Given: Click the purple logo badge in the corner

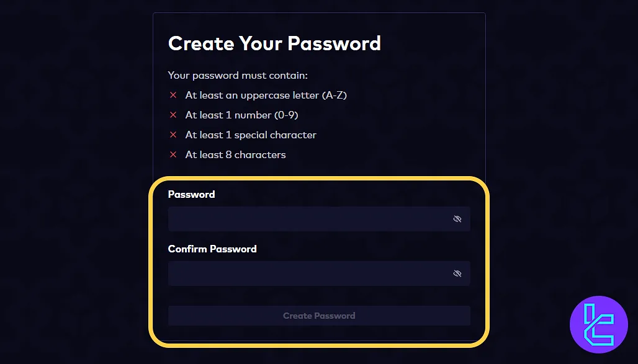Looking at the screenshot, I should coord(599,325).
